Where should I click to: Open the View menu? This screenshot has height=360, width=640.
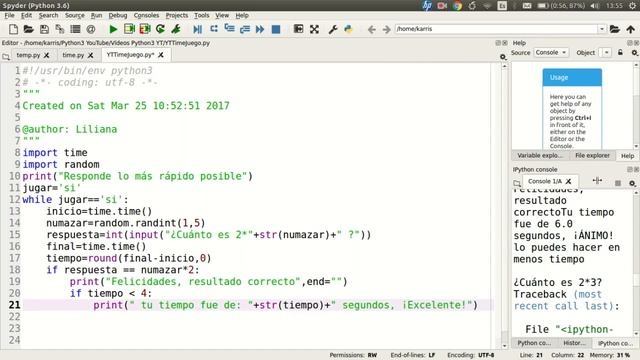tap(222, 15)
